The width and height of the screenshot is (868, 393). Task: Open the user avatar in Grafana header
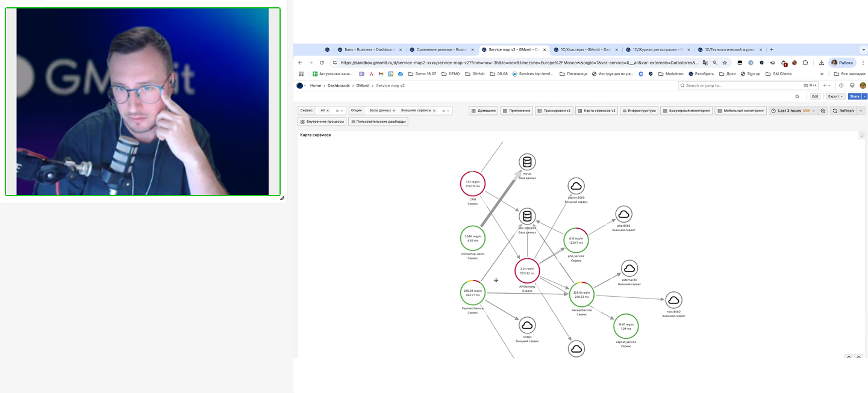(863, 85)
